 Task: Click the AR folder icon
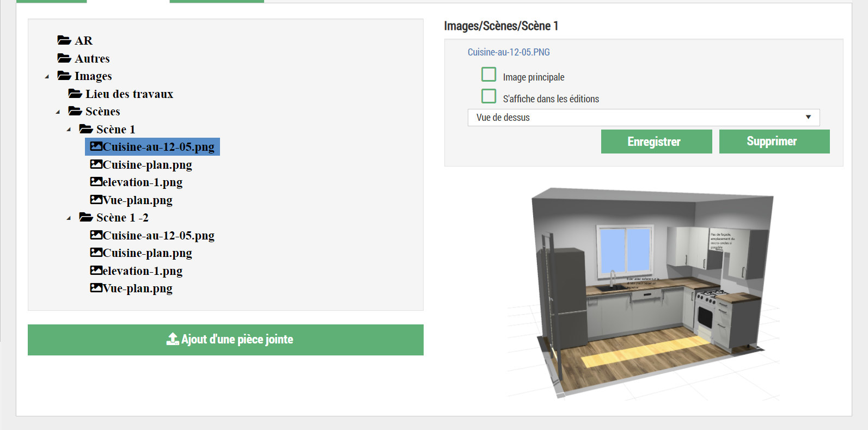64,40
